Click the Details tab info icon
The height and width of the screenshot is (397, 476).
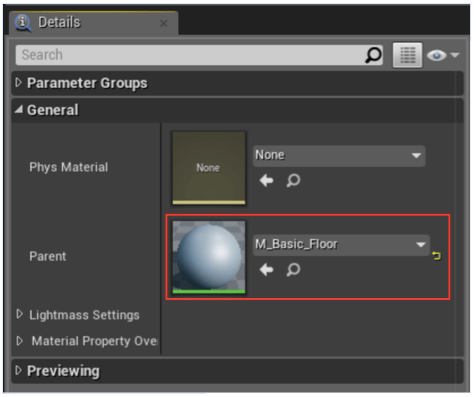tap(23, 23)
